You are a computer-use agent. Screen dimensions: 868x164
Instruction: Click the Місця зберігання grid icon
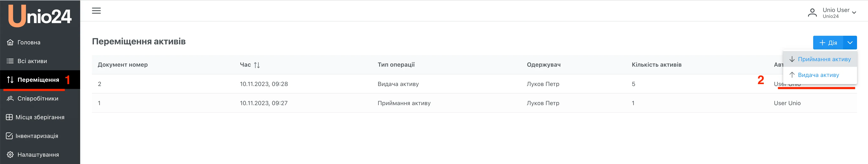9,117
